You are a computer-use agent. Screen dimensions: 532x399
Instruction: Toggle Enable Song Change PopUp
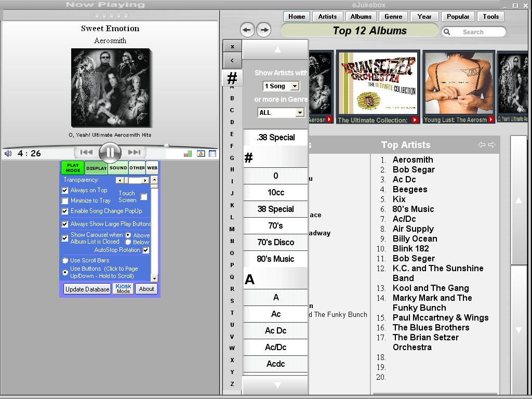(x=65, y=211)
